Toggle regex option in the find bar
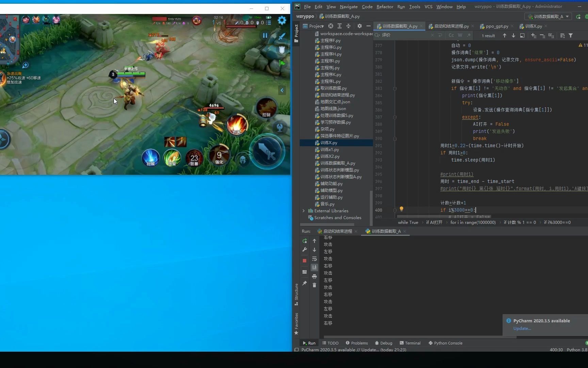The width and height of the screenshot is (588, 368). [x=469, y=35]
